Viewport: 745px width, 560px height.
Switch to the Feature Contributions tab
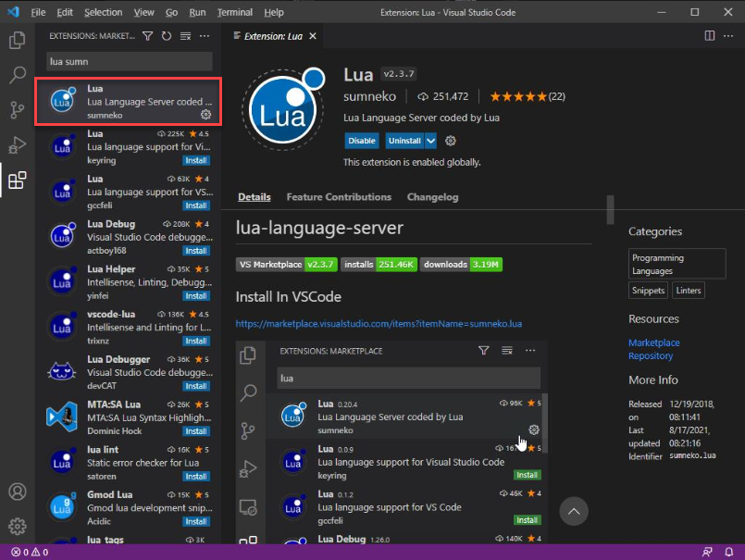point(339,197)
